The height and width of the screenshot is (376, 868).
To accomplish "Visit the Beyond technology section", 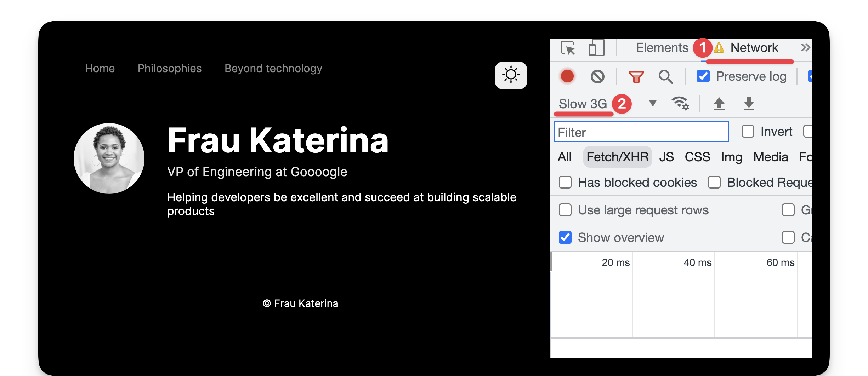I will pos(273,68).
